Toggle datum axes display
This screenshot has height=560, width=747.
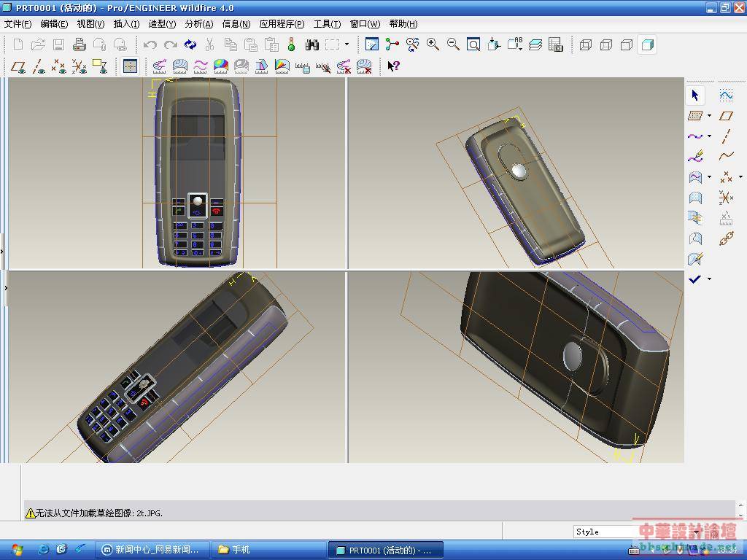pos(39,66)
